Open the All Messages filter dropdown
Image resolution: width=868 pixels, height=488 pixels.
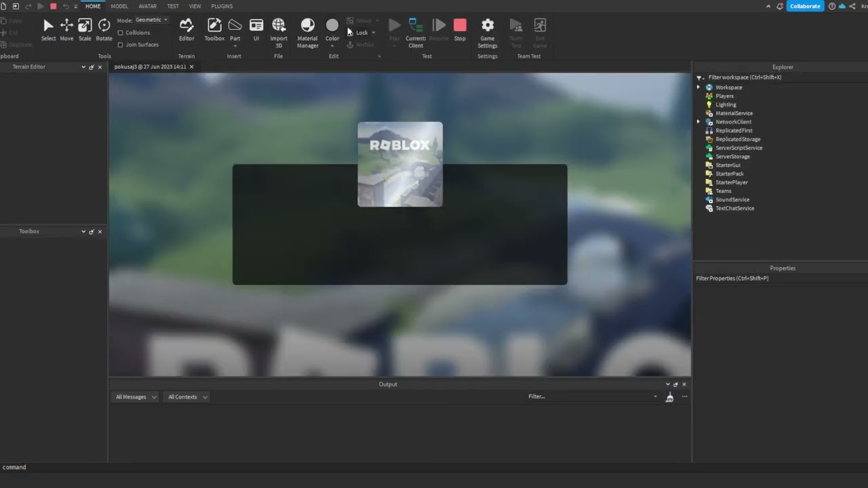[x=136, y=397]
